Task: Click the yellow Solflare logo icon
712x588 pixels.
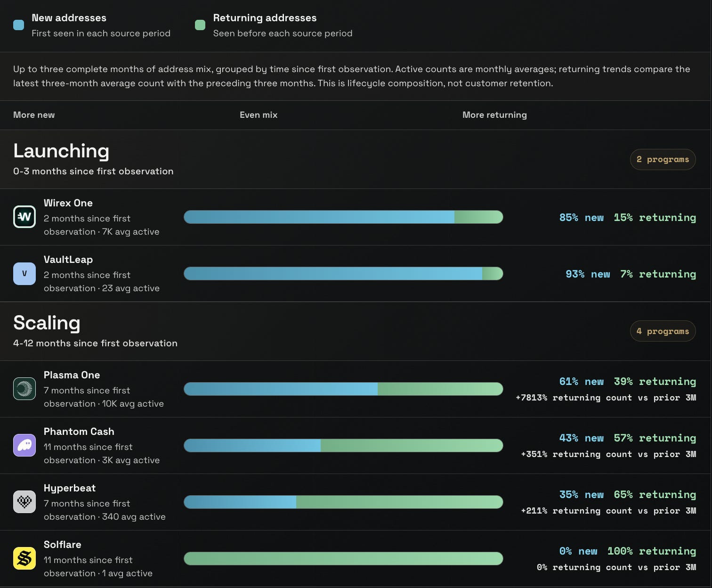Action: pyautogui.click(x=24, y=558)
